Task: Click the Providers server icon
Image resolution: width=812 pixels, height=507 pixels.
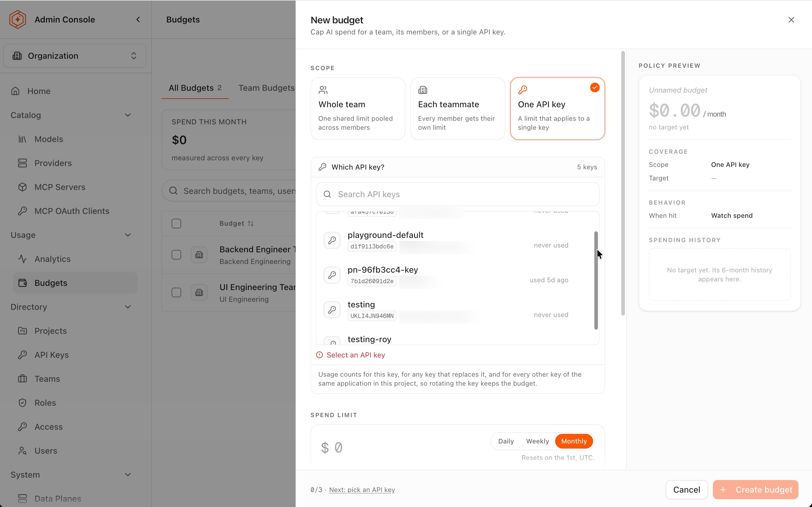Action: point(22,163)
